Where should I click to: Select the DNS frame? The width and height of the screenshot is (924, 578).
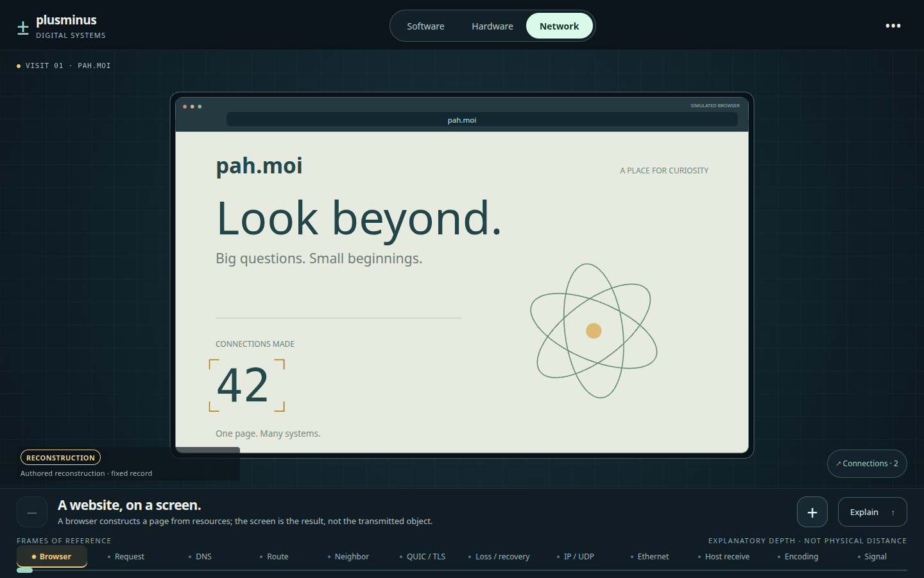pyautogui.click(x=200, y=557)
